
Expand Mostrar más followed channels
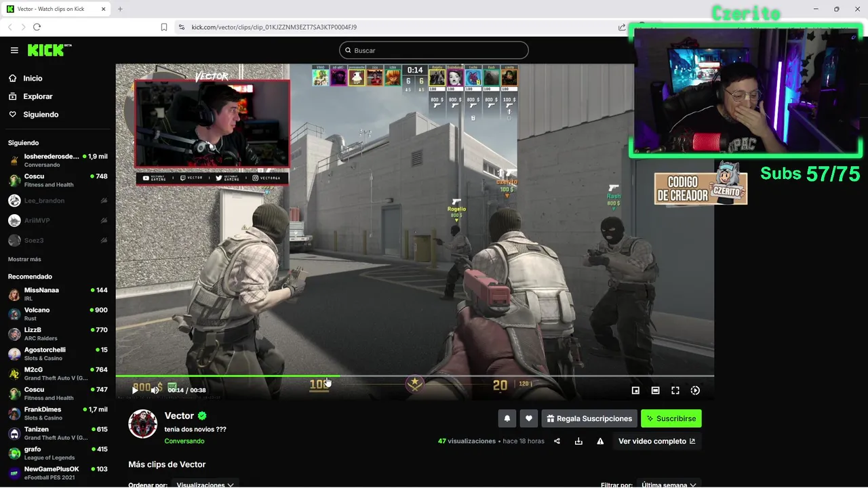coord(24,260)
